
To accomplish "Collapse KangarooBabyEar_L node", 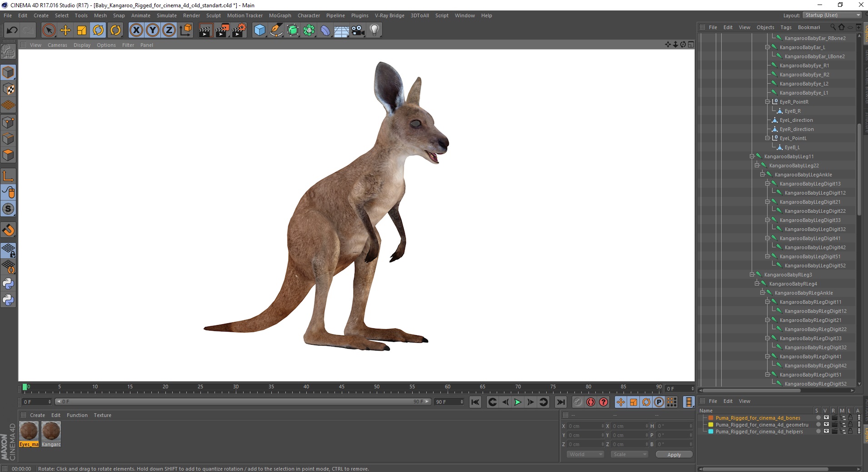I will [x=768, y=47].
